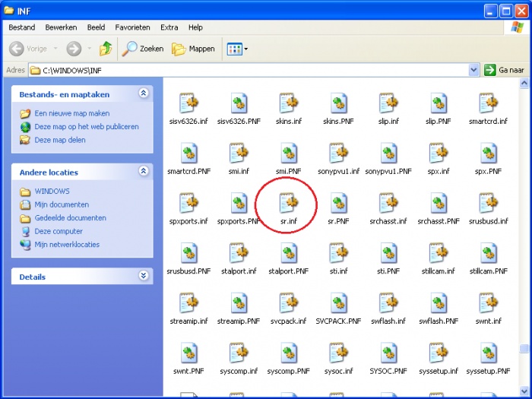Select the sr.inf file icon

tap(288, 203)
